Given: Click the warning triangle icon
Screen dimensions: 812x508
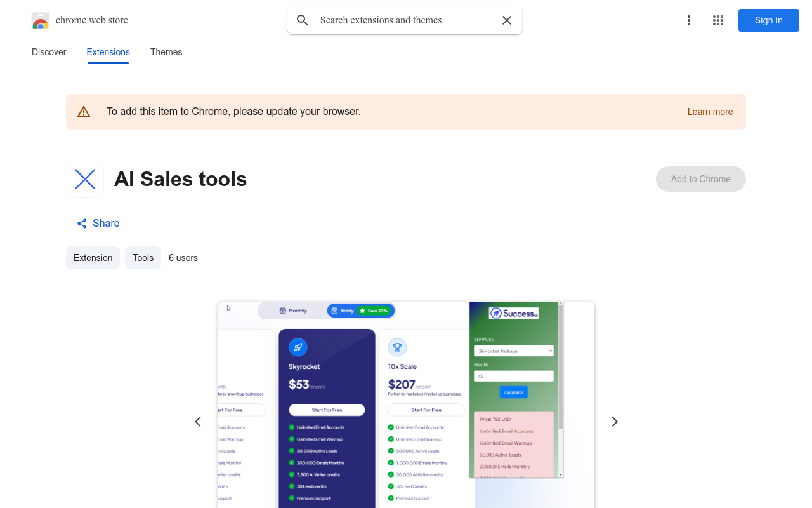Looking at the screenshot, I should [84, 112].
